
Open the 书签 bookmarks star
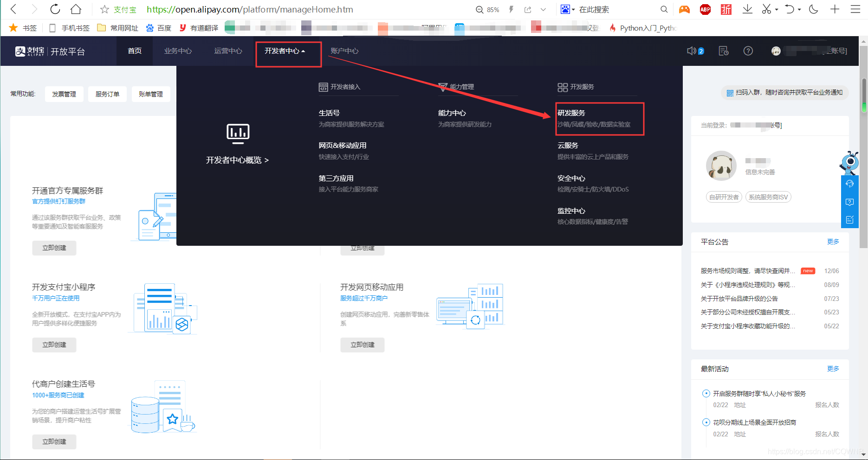(x=23, y=28)
